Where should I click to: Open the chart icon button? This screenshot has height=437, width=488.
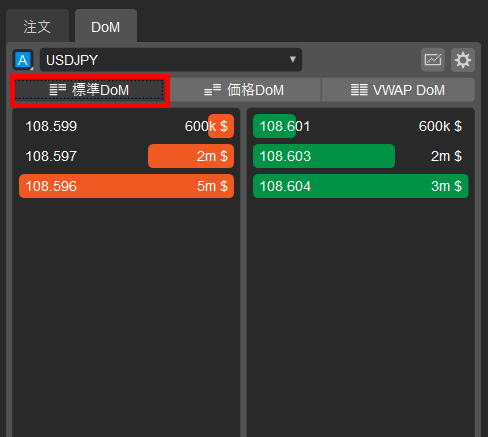[433, 60]
